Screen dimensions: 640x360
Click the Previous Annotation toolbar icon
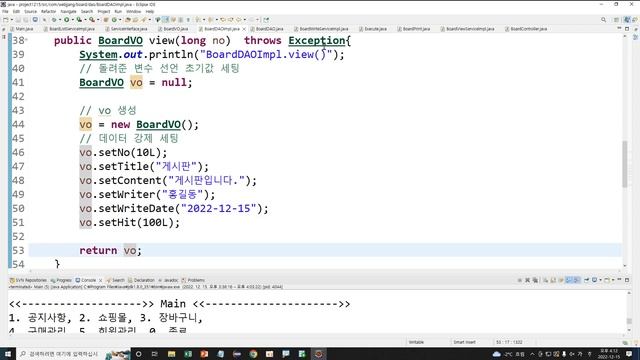(x=210, y=20)
